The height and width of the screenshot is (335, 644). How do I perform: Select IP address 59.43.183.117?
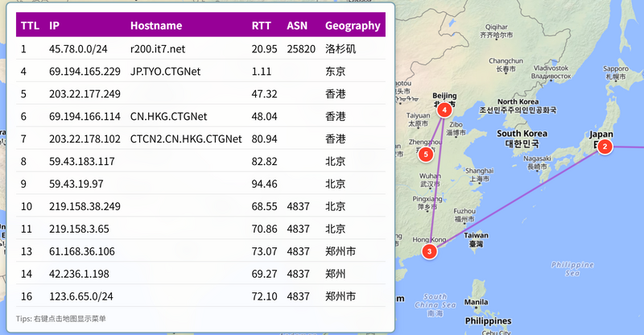pos(82,162)
